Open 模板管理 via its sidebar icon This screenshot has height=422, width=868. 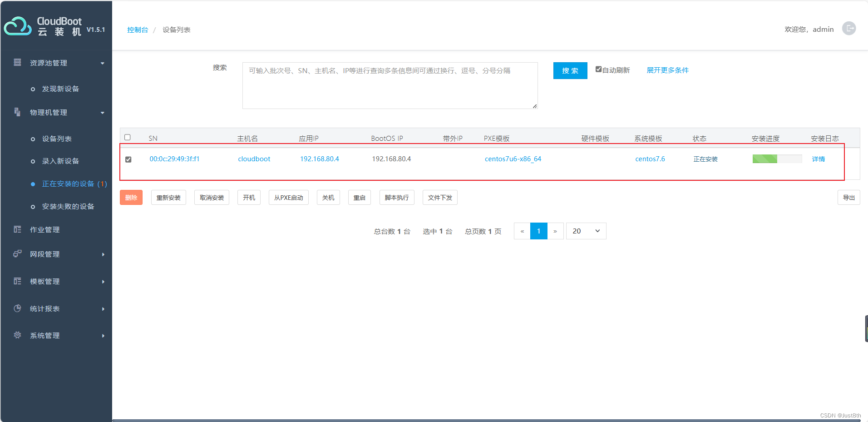click(x=17, y=281)
